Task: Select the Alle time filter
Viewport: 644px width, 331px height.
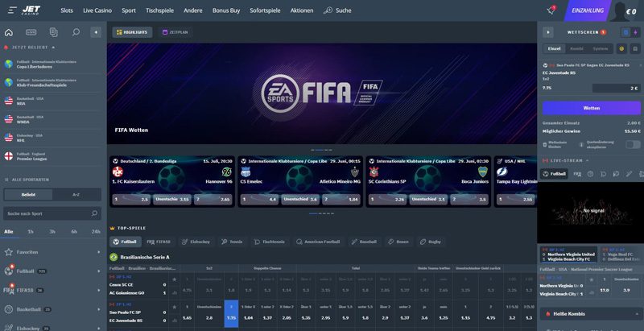Action: pyautogui.click(x=9, y=232)
